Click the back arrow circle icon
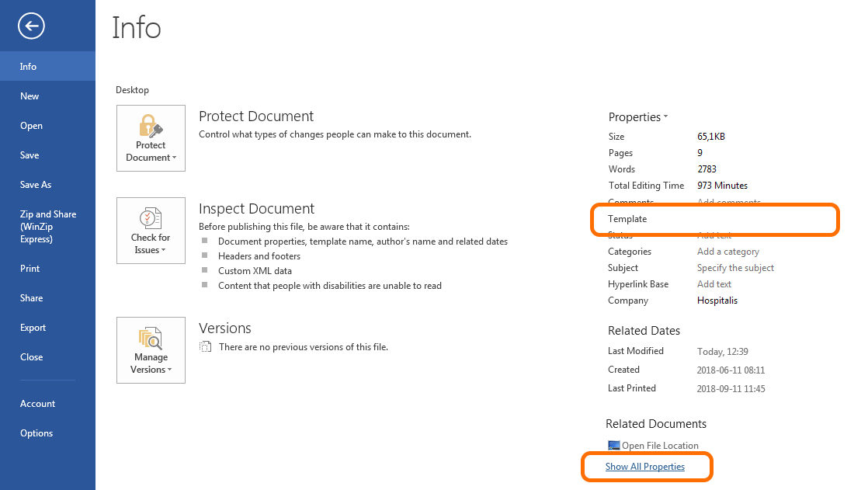The width and height of the screenshot is (868, 490). coord(31,27)
